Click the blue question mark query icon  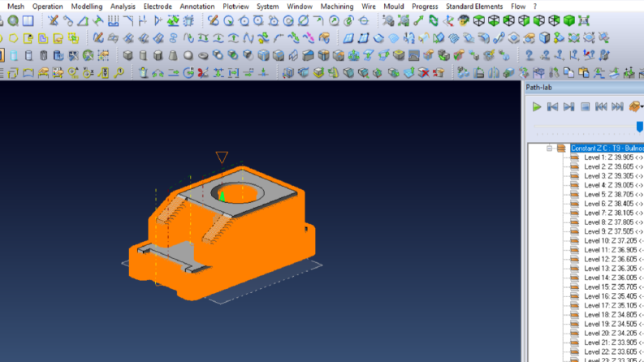[x=529, y=55]
